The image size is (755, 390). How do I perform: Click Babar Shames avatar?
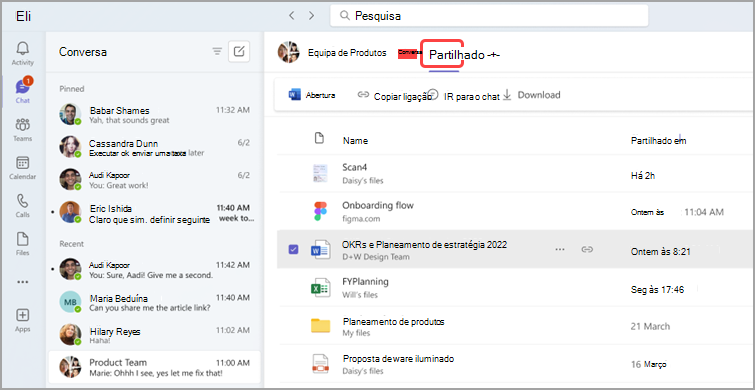pyautogui.click(x=70, y=115)
